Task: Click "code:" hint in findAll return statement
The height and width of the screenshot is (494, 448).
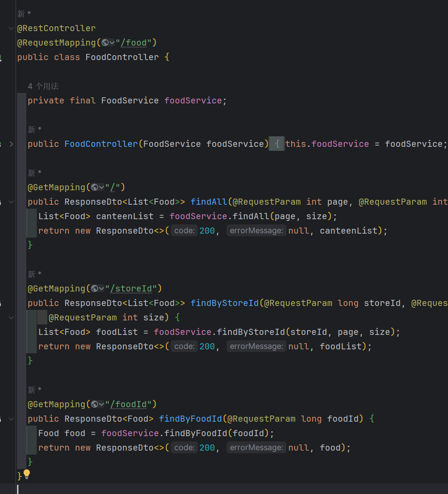Action: (184, 231)
